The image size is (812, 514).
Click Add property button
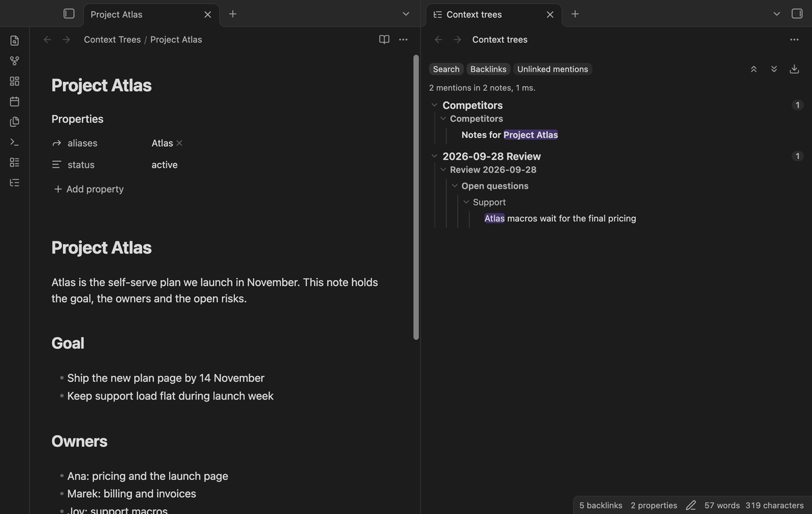pos(89,189)
